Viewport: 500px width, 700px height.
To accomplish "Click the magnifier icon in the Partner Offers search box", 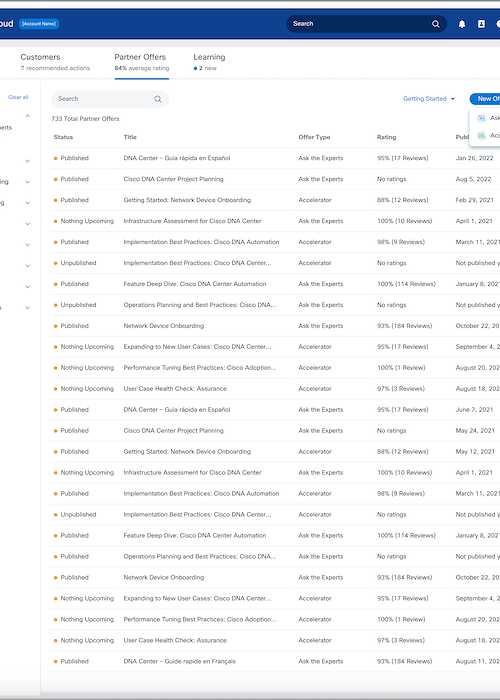I will point(158,99).
